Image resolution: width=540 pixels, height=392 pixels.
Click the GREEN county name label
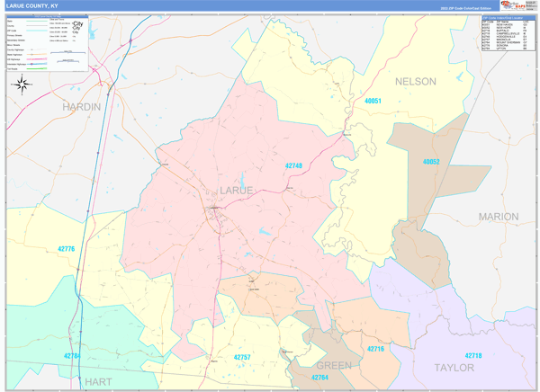(334, 366)
